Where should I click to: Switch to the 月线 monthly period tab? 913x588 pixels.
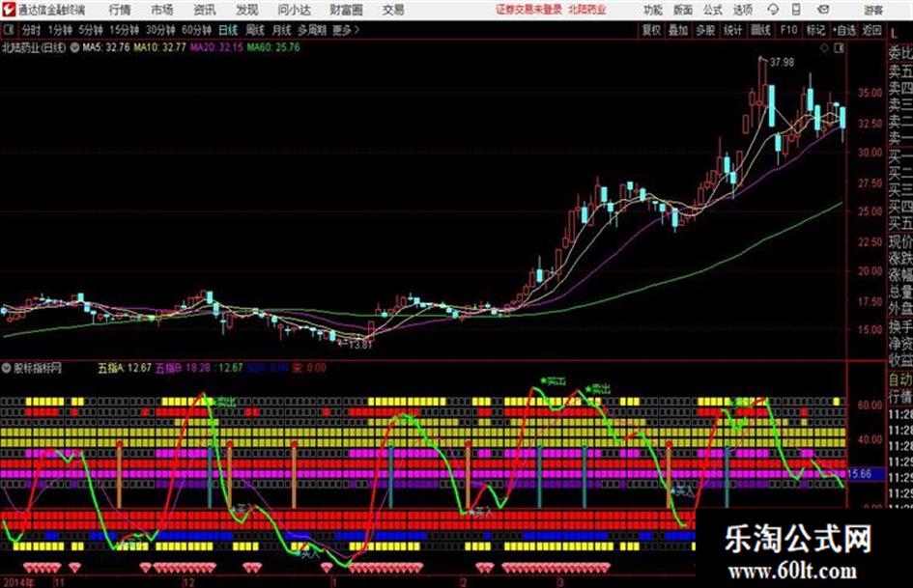pos(282,30)
